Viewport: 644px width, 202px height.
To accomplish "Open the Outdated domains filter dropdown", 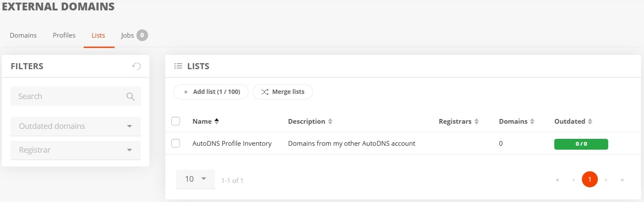I will (76, 126).
